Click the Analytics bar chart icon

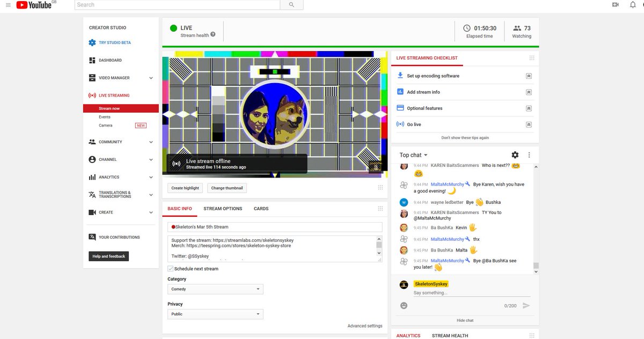click(92, 177)
